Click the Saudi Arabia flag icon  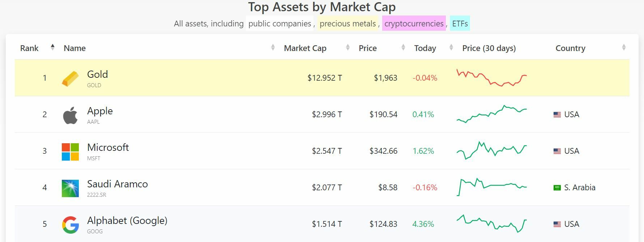557,188
